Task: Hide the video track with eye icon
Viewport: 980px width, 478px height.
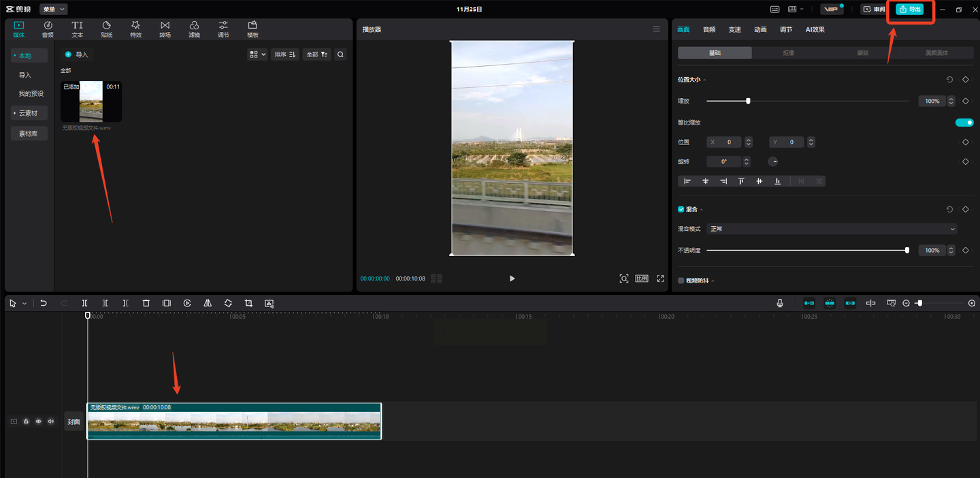Action: click(38, 421)
